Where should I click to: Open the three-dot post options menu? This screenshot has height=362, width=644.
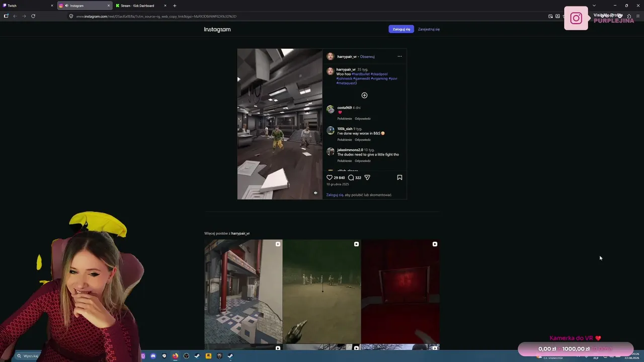pyautogui.click(x=399, y=56)
